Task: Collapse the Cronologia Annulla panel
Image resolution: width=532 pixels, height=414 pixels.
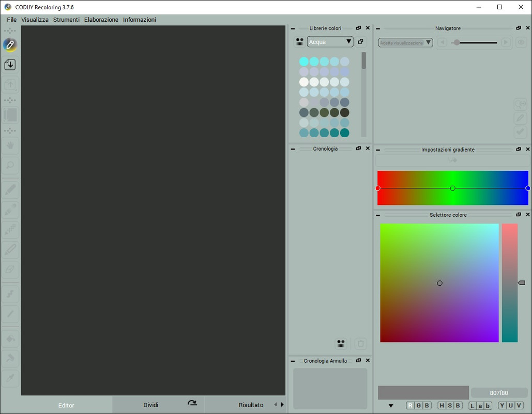Action: 293,361
